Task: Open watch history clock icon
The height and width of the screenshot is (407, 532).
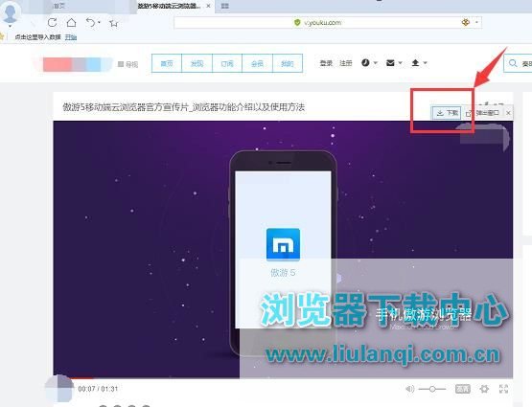Action: click(x=365, y=62)
